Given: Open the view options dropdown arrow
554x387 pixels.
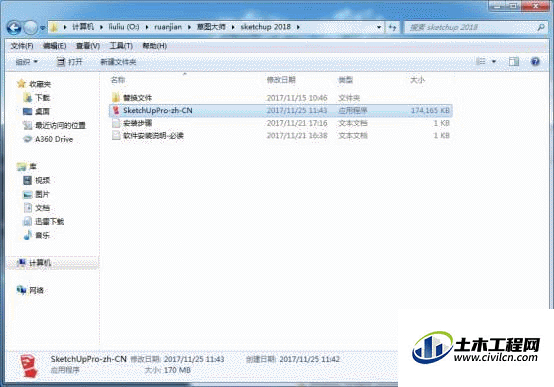Looking at the screenshot, I should pyautogui.click(x=494, y=62).
